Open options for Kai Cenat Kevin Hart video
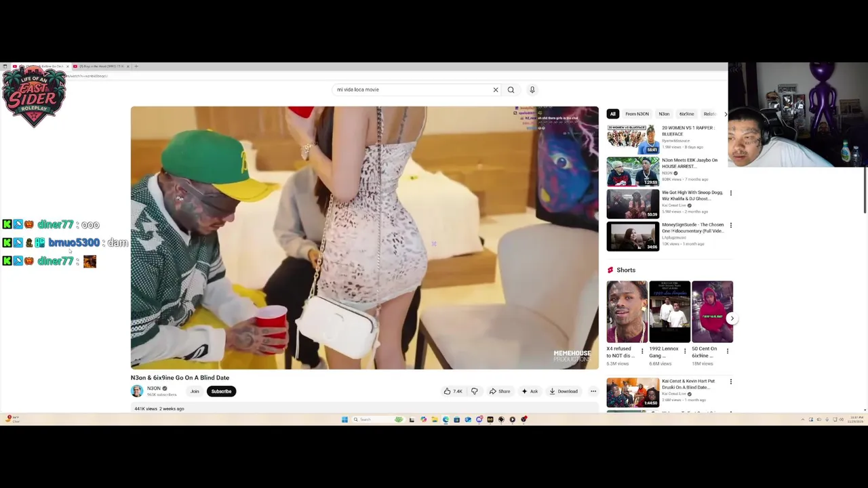Image resolution: width=868 pixels, height=488 pixels. [730, 382]
